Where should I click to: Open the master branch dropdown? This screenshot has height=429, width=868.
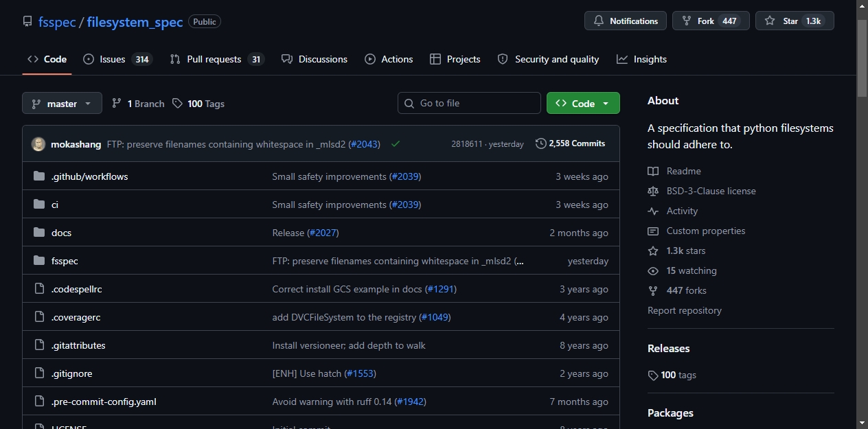(62, 104)
